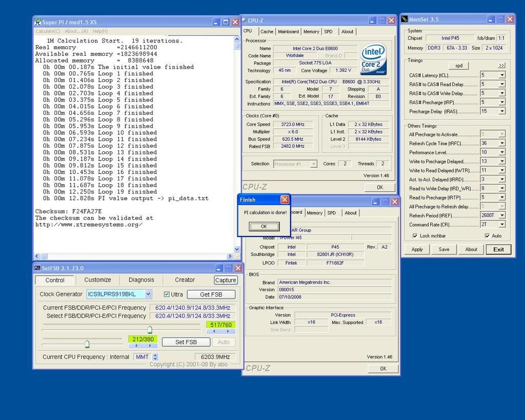Open Calculate menu in Super PI
Image resolution: width=525 pixels, height=420 pixels.
pos(48,31)
